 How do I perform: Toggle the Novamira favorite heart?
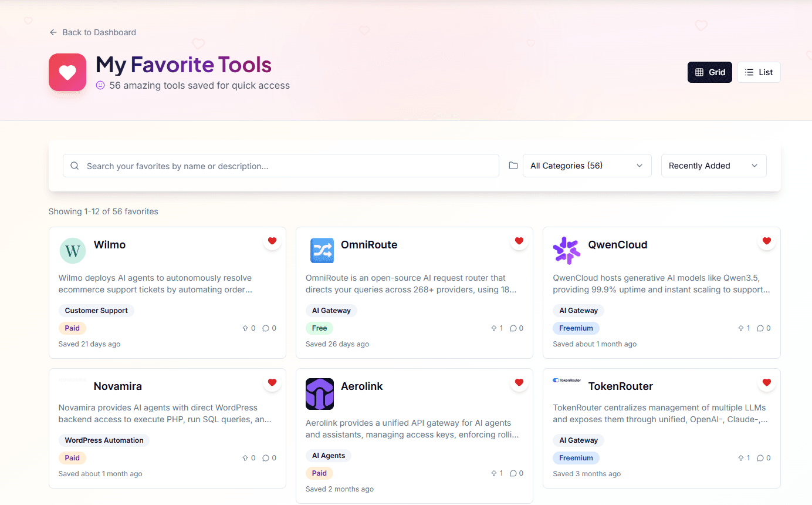272,382
